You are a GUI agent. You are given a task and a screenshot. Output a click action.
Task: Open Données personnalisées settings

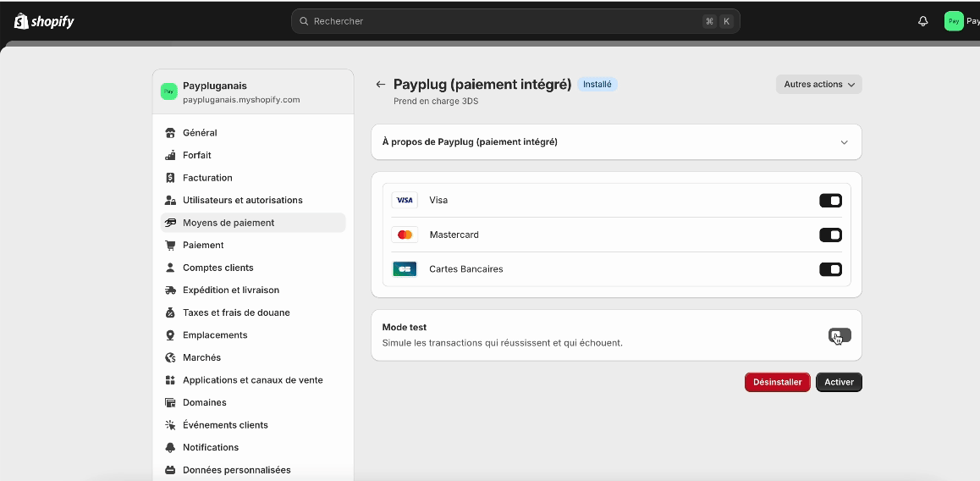pyautogui.click(x=253, y=470)
